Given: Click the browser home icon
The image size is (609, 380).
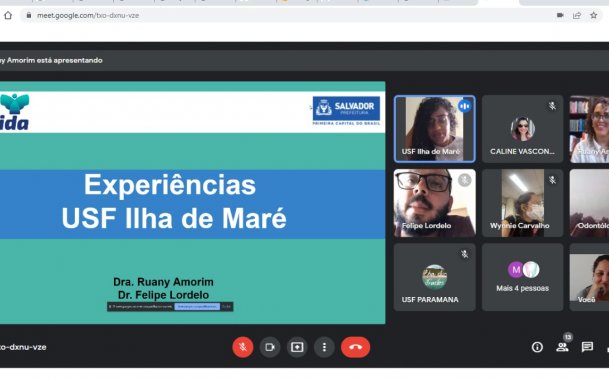Looking at the screenshot, I should click(x=8, y=16).
